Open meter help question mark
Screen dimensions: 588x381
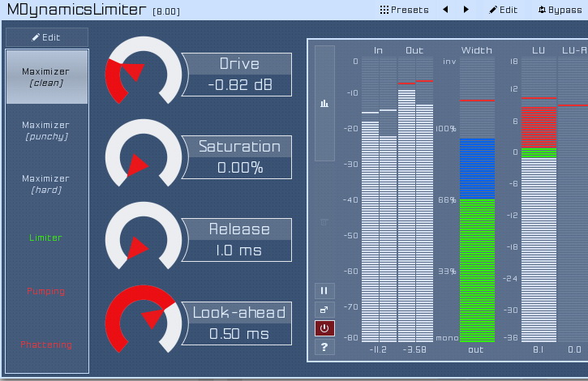pos(324,347)
